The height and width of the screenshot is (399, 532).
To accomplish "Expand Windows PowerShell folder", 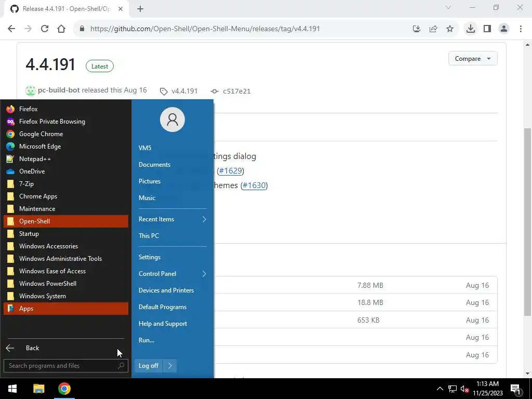I will click(66, 284).
